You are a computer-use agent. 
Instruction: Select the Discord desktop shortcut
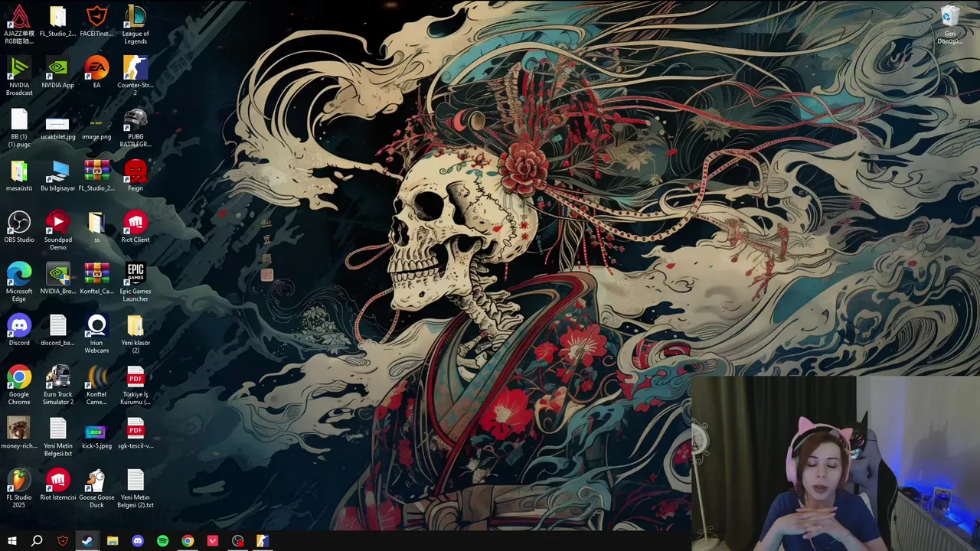(19, 330)
